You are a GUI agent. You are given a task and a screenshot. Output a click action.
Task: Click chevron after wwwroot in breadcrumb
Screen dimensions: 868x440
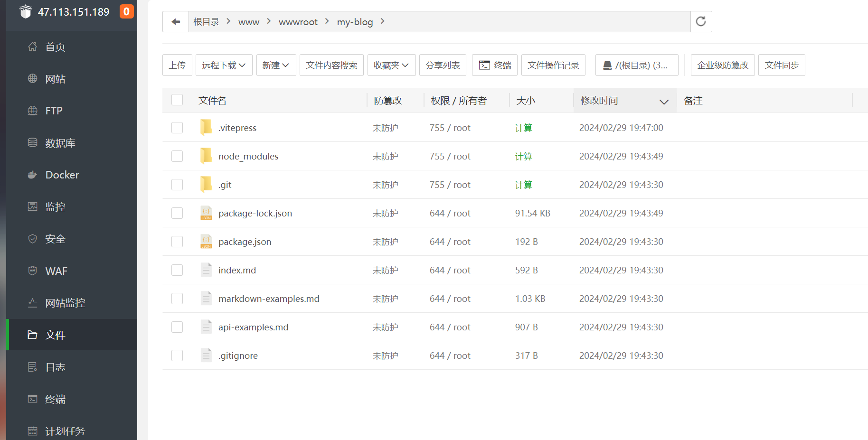[327, 21]
